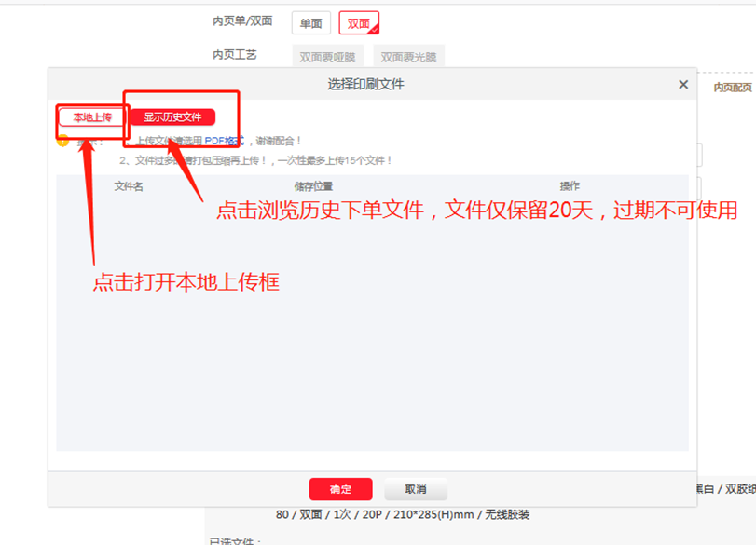Close the 选择印刷文件 dialog

tap(683, 85)
